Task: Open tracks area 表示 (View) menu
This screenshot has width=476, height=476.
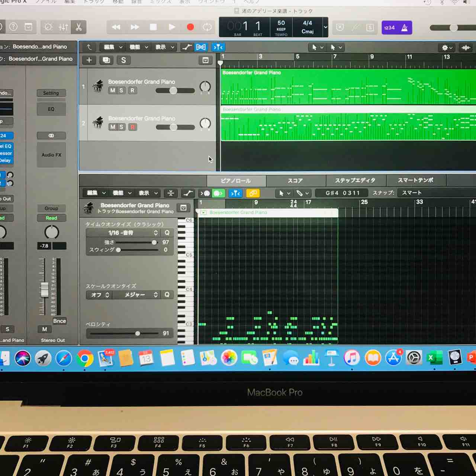Action: (164, 47)
